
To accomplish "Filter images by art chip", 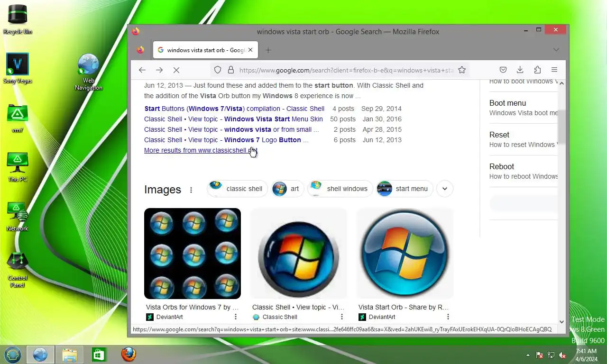I will (x=288, y=189).
